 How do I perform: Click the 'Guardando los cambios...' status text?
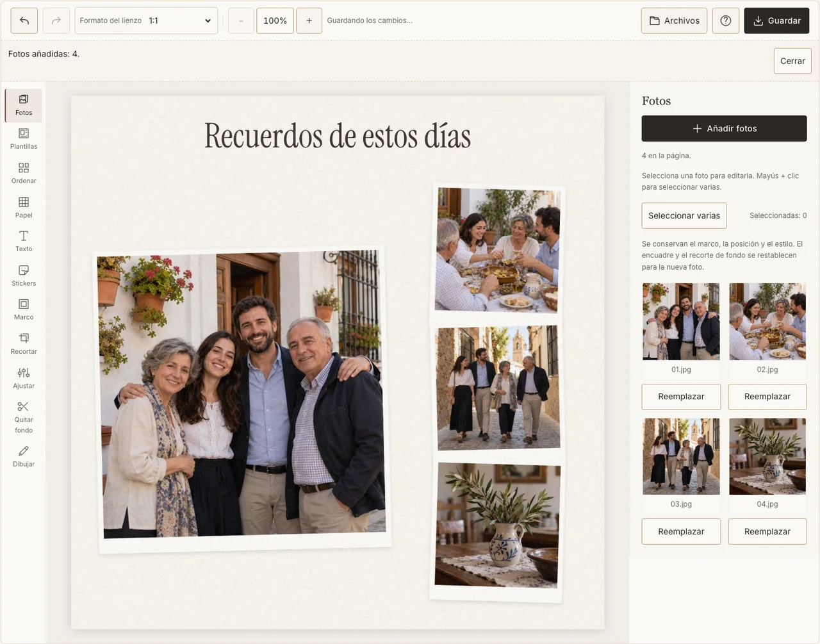click(370, 21)
